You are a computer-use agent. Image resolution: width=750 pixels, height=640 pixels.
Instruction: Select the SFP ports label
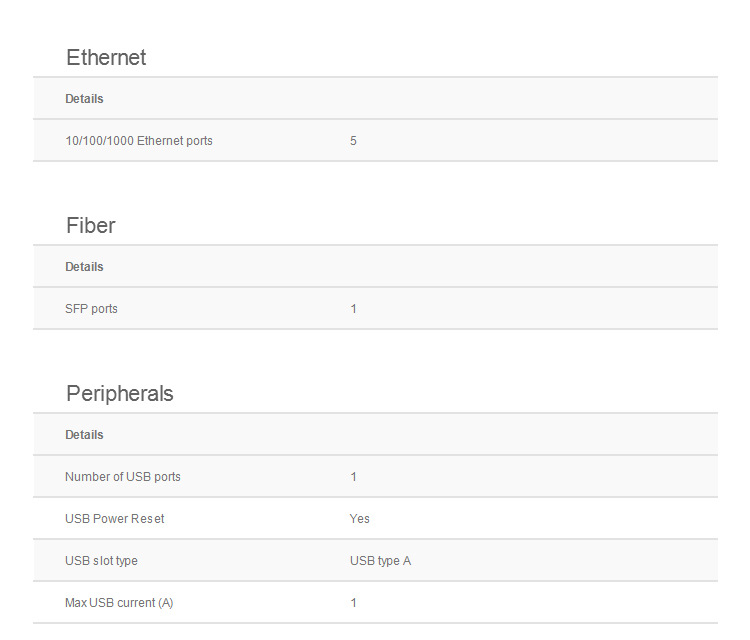coord(91,309)
